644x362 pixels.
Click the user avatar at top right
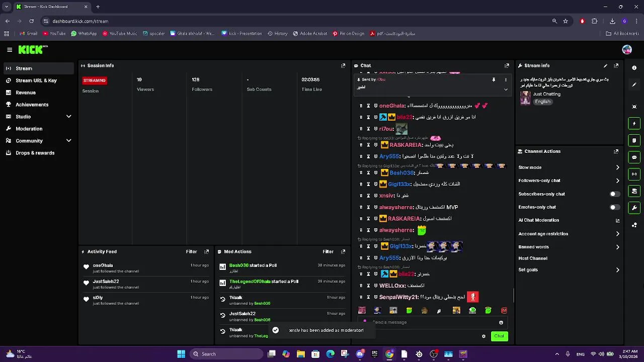click(627, 50)
